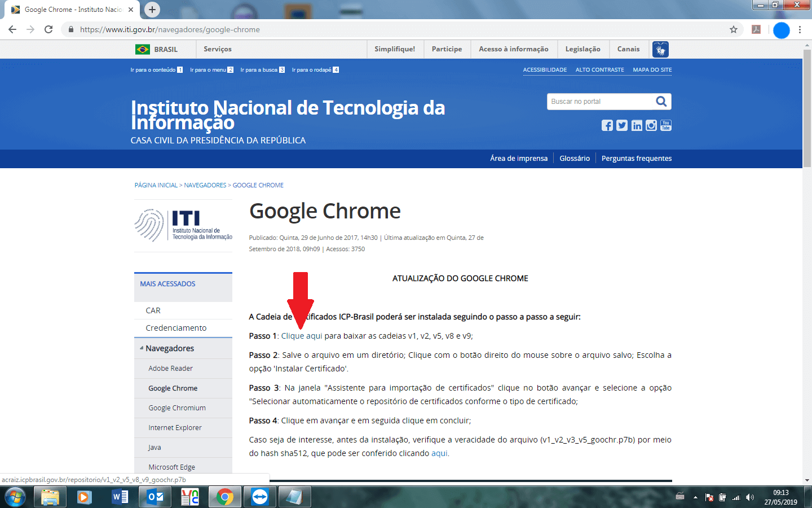812x508 pixels.
Task: Click the PDF extension icon in toolbar
Action: [x=756, y=29]
